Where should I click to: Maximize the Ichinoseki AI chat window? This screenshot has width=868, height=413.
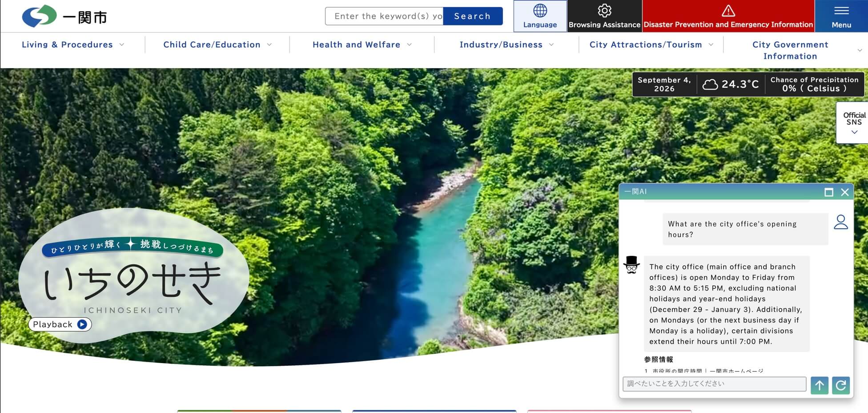pyautogui.click(x=829, y=192)
